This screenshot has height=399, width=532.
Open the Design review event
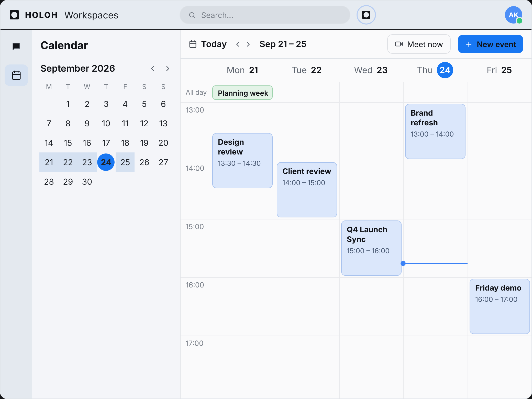242,161
